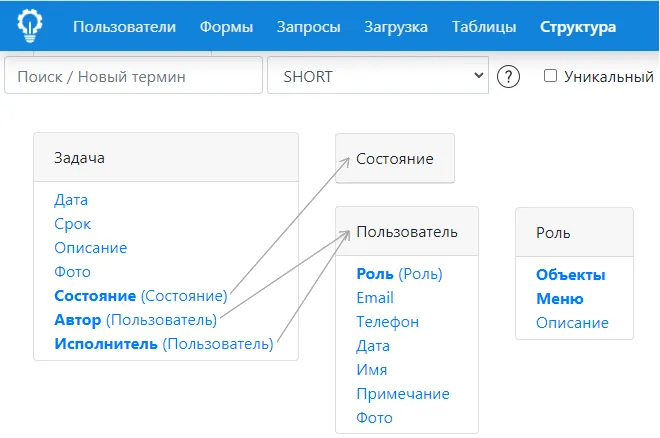660x438 pixels.
Task: Open the Фото link in Пользователь
Action: 374,418
